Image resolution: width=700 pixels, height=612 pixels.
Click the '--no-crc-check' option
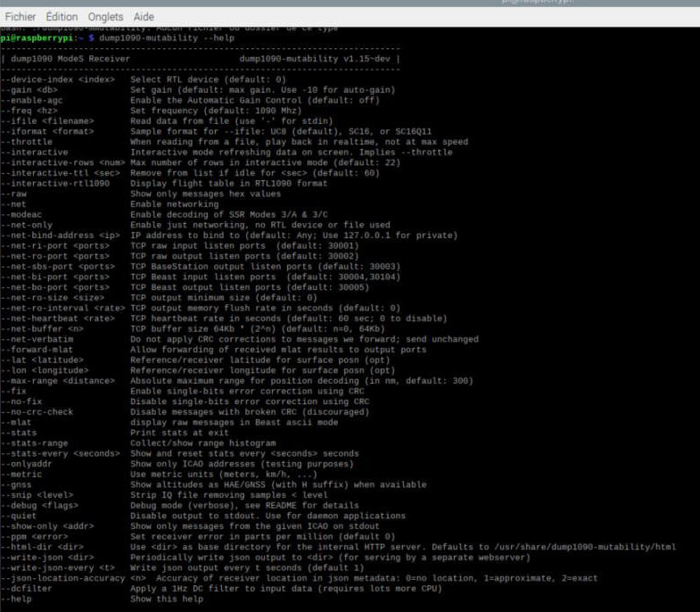tap(37, 412)
